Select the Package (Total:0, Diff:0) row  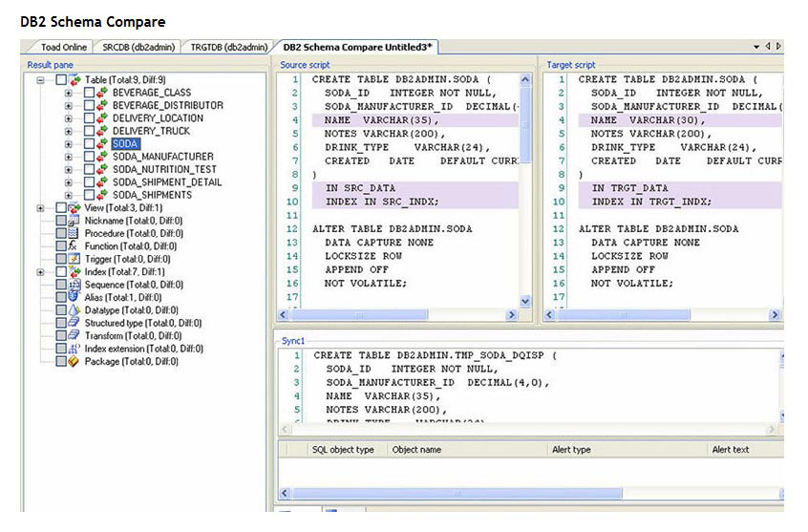click(131, 361)
